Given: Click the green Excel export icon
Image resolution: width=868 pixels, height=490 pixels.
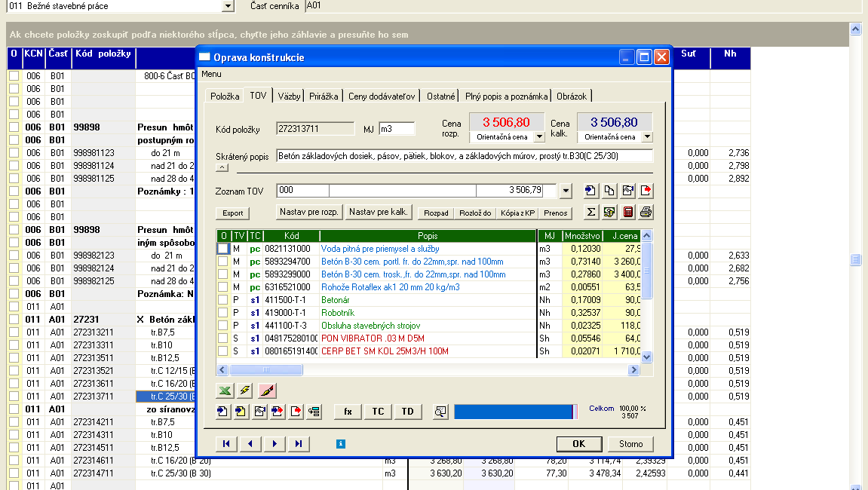Looking at the screenshot, I should click(x=225, y=390).
